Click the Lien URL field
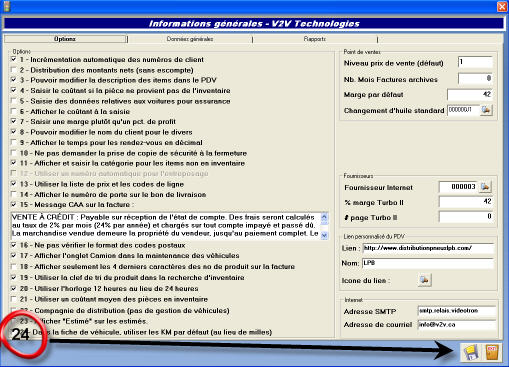 click(x=428, y=248)
